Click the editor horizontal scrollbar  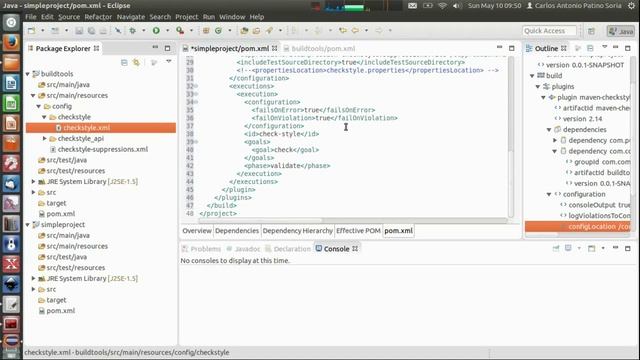click(x=353, y=220)
